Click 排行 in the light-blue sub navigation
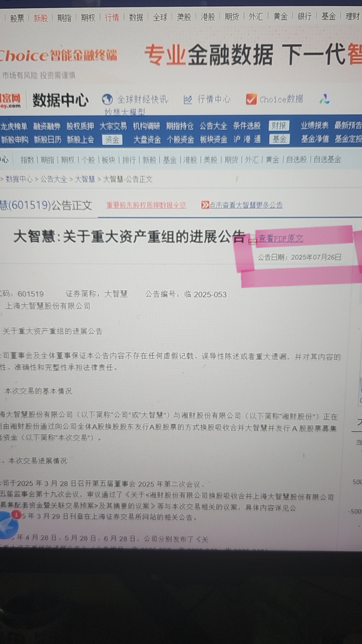The height and width of the screenshot is (644, 362). click(x=129, y=160)
